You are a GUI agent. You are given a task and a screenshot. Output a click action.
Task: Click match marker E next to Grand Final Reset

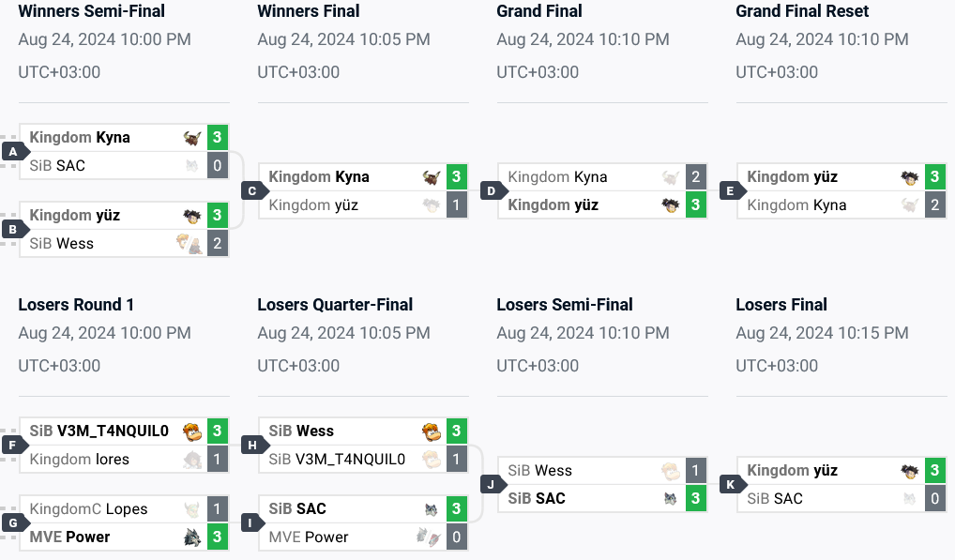(x=731, y=189)
